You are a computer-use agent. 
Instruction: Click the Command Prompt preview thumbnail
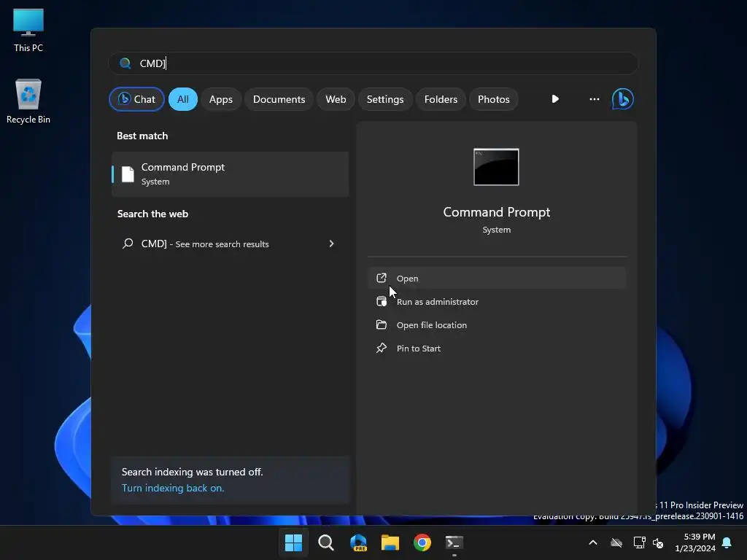pyautogui.click(x=496, y=167)
